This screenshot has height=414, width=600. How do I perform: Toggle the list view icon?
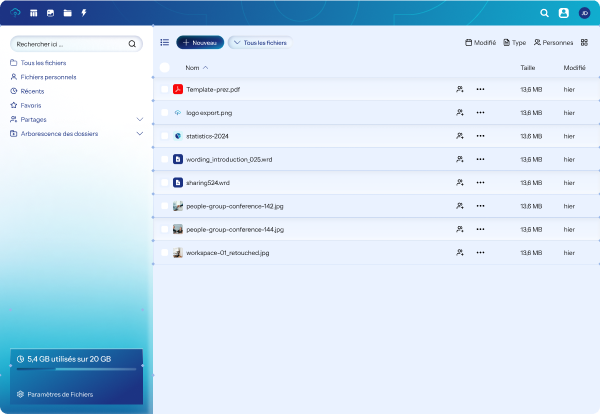[x=165, y=42]
